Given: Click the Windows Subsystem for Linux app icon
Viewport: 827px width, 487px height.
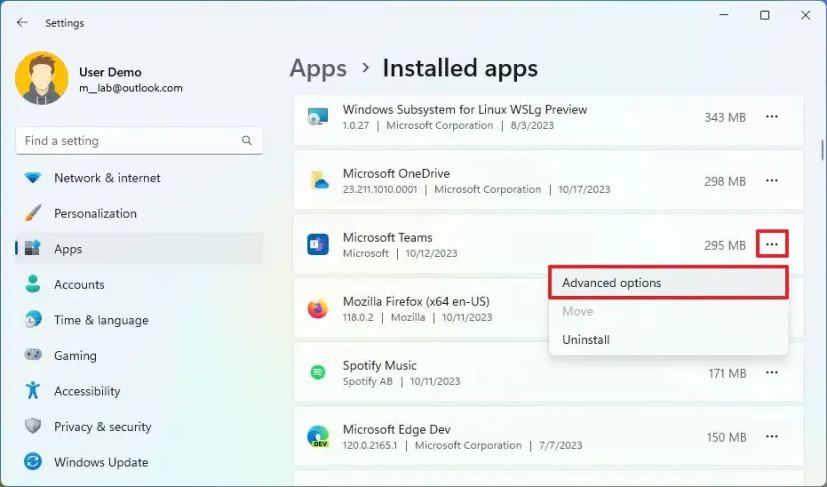Looking at the screenshot, I should [318, 117].
